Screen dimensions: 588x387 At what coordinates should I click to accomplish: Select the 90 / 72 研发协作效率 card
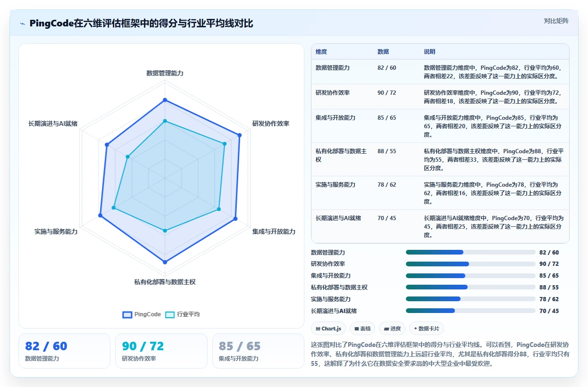pos(161,351)
